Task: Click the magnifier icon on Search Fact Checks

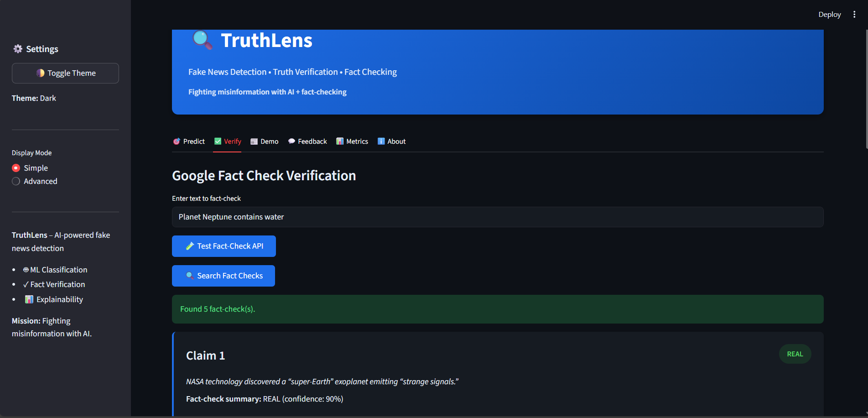Action: tap(189, 276)
